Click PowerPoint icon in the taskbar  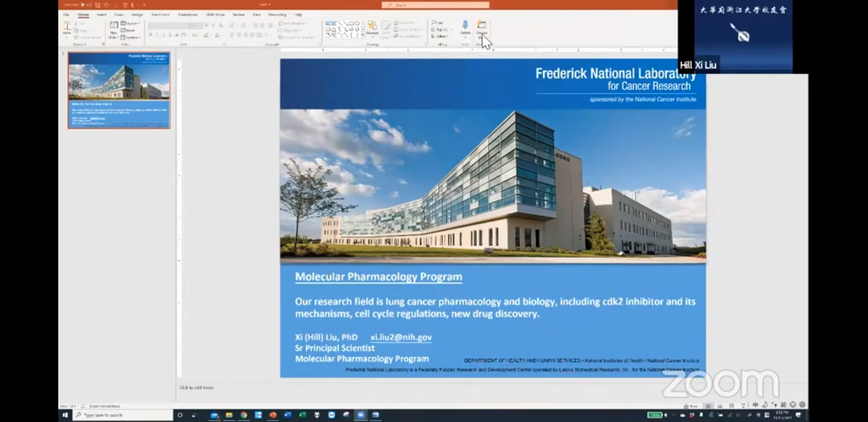(273, 415)
